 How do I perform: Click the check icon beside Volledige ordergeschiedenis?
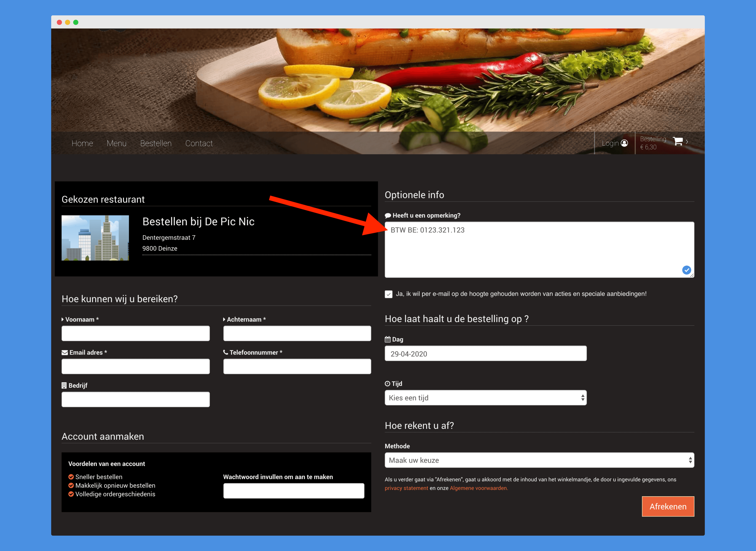coord(71,494)
